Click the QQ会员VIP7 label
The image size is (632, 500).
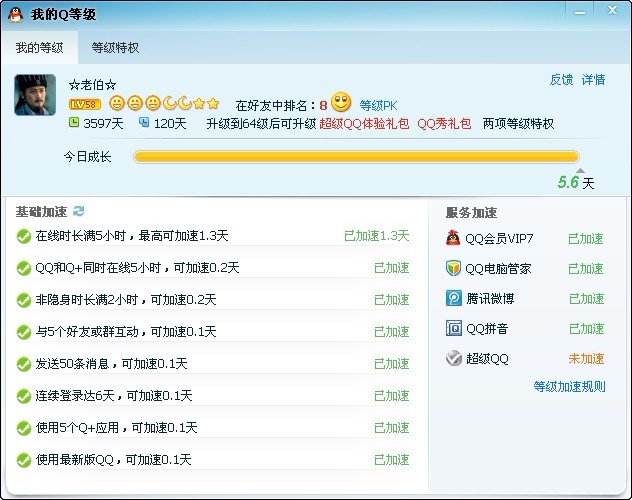(499, 239)
